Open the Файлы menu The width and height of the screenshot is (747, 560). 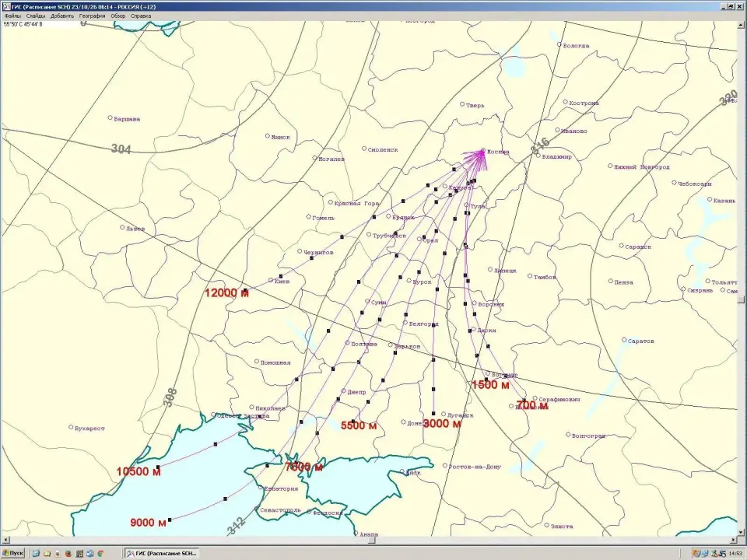(x=13, y=16)
